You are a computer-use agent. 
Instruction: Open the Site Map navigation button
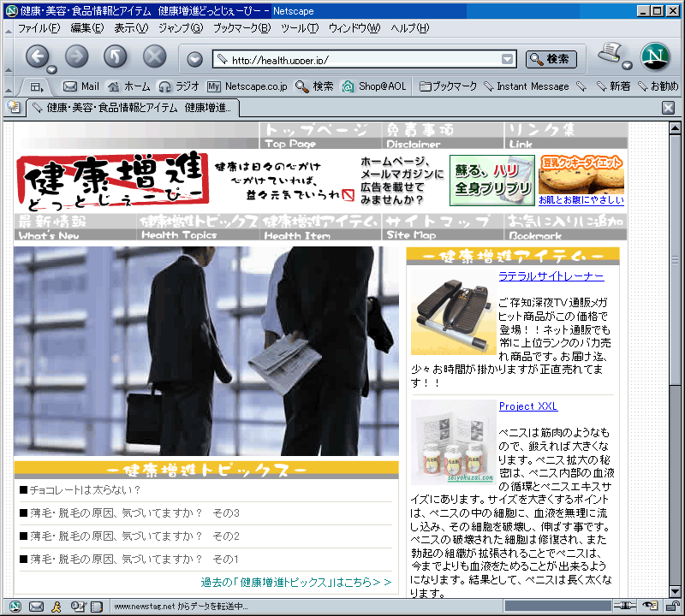pos(443,227)
